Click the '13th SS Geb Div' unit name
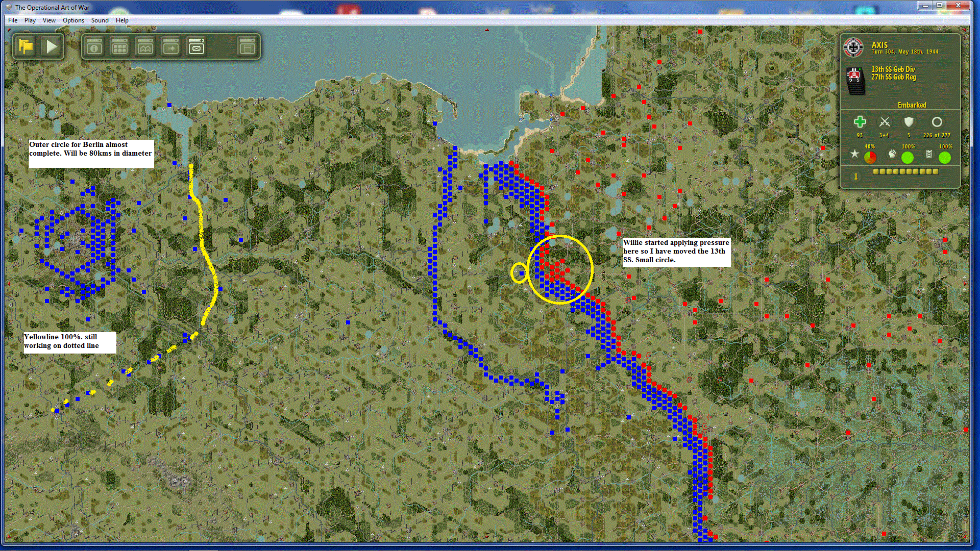Screen dimensions: 980x551 coord(893,69)
